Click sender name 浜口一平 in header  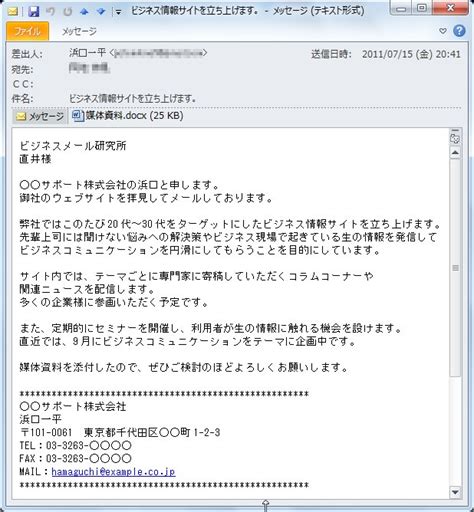[87, 53]
